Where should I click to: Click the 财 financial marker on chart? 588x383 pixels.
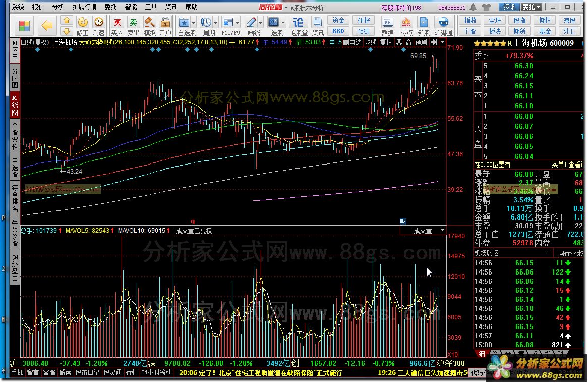[403, 221]
